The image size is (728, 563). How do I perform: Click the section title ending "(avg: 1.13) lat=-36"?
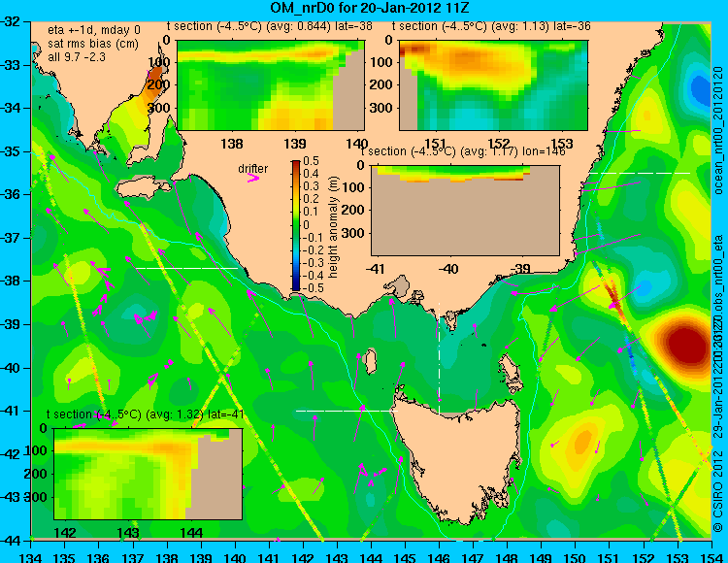coord(491,26)
